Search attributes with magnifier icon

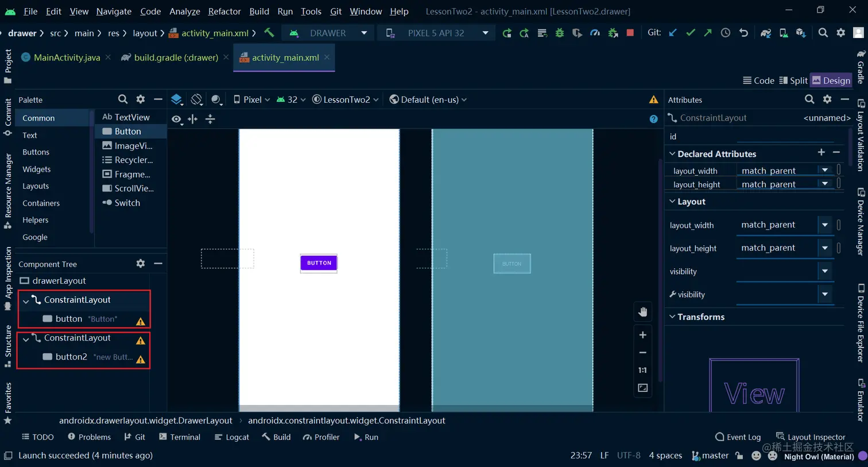click(x=809, y=99)
